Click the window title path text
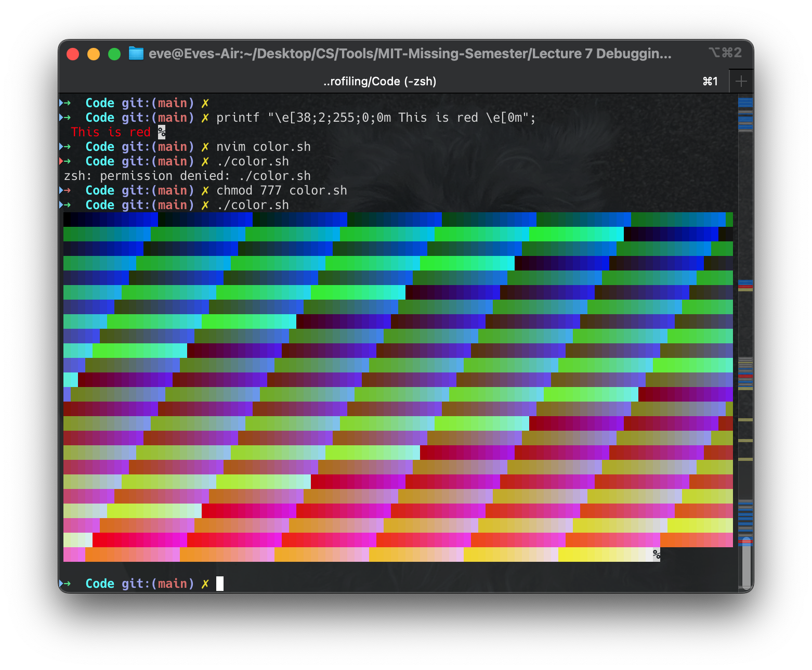Image resolution: width=812 pixels, height=670 pixels. [408, 53]
